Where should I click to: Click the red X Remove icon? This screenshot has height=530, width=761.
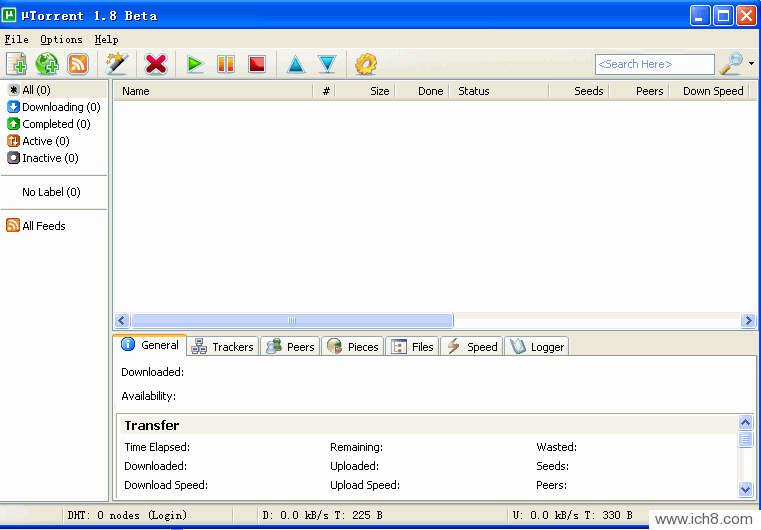[x=156, y=64]
